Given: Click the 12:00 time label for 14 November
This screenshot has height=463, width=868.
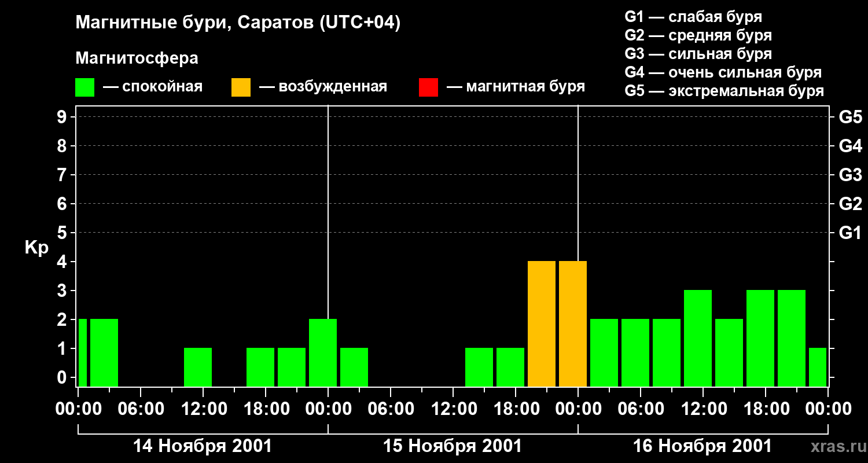Looking at the screenshot, I should [203, 409].
